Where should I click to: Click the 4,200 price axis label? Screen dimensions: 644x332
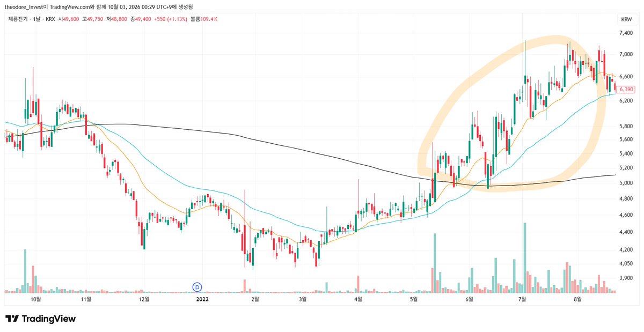click(627, 250)
